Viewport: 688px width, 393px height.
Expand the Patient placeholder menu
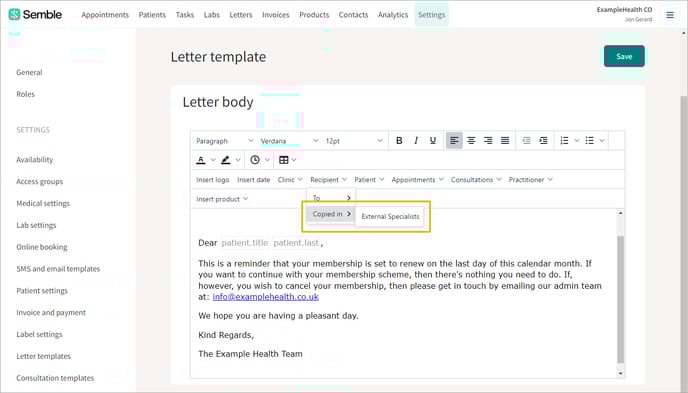369,180
